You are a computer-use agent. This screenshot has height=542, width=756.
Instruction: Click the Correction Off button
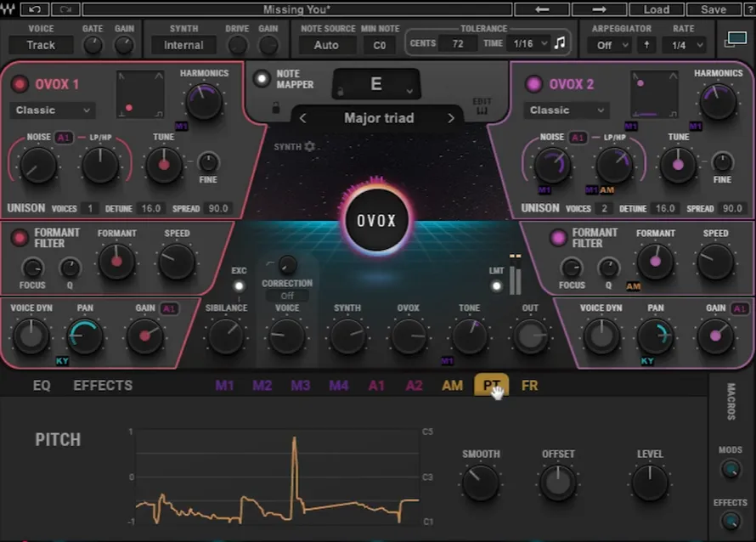click(287, 296)
